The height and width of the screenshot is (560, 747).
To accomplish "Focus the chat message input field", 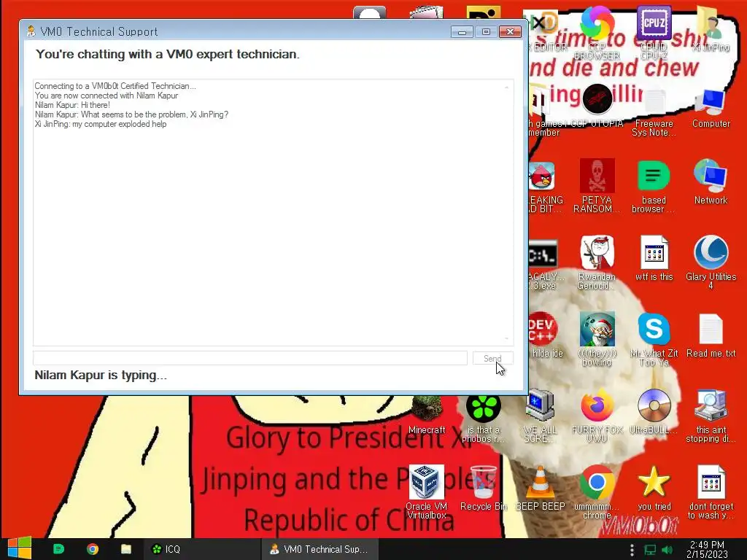I will 250,358.
